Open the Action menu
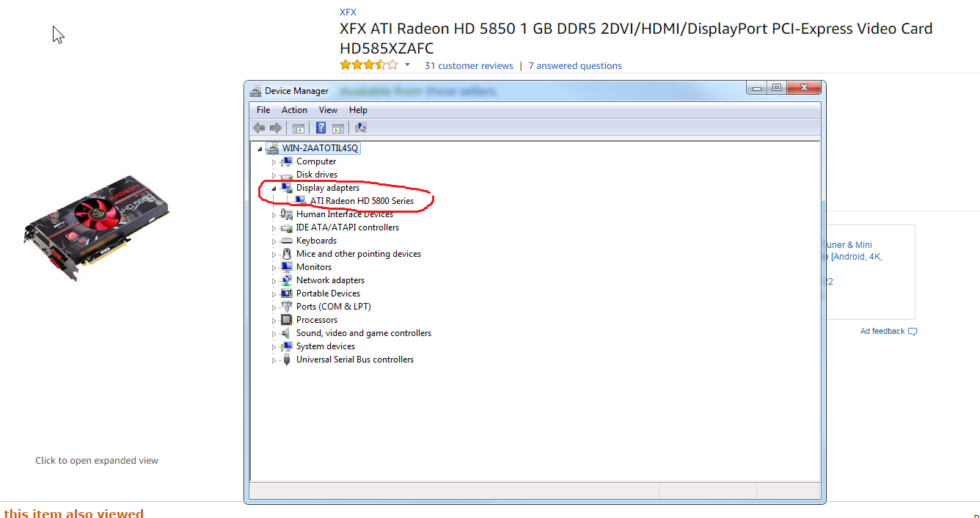 point(294,110)
